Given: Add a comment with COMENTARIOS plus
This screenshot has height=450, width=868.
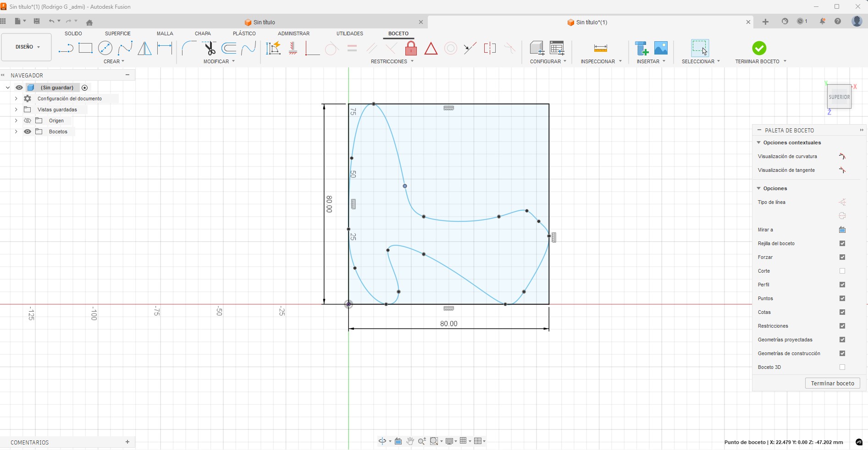Looking at the screenshot, I should [x=127, y=442].
